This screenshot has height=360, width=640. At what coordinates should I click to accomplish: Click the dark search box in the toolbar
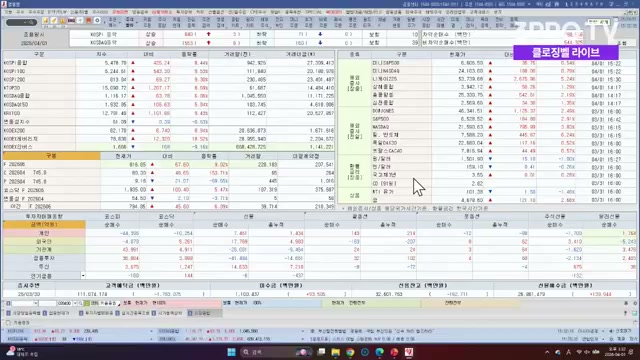tap(21, 22)
